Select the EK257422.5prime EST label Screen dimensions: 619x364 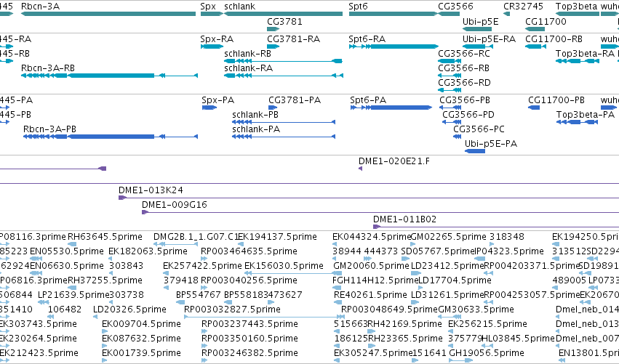coord(202,266)
